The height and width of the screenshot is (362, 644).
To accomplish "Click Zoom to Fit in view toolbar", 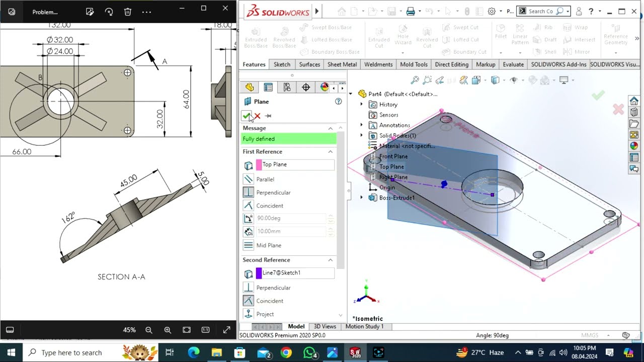I will 415,80.
